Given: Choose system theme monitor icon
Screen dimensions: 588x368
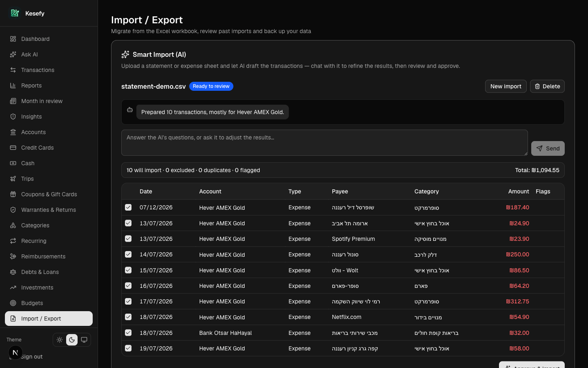Looking at the screenshot, I should (x=84, y=340).
